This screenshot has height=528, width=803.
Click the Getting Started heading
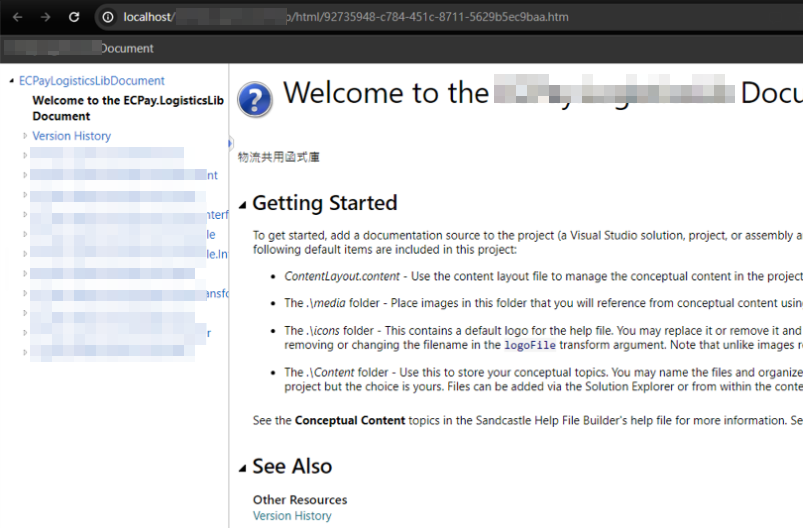coord(325,203)
